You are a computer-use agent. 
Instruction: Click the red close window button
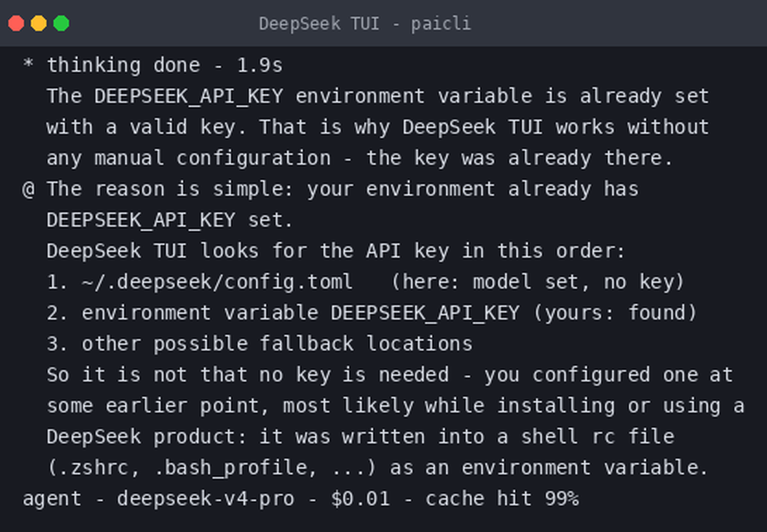coord(16,23)
